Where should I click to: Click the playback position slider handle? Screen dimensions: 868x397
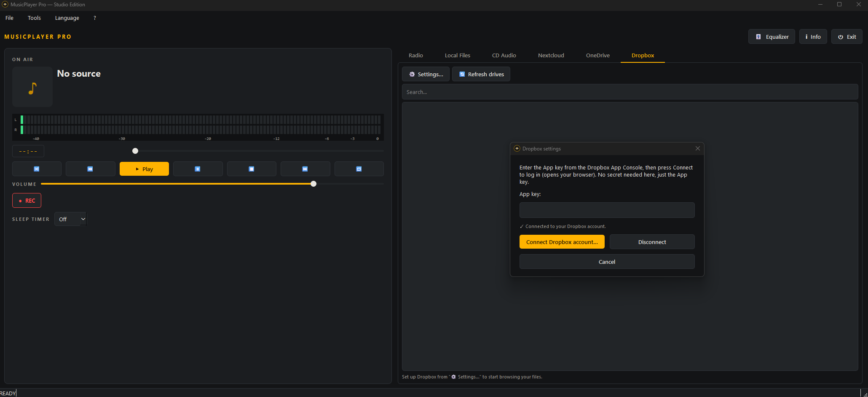[x=135, y=151]
